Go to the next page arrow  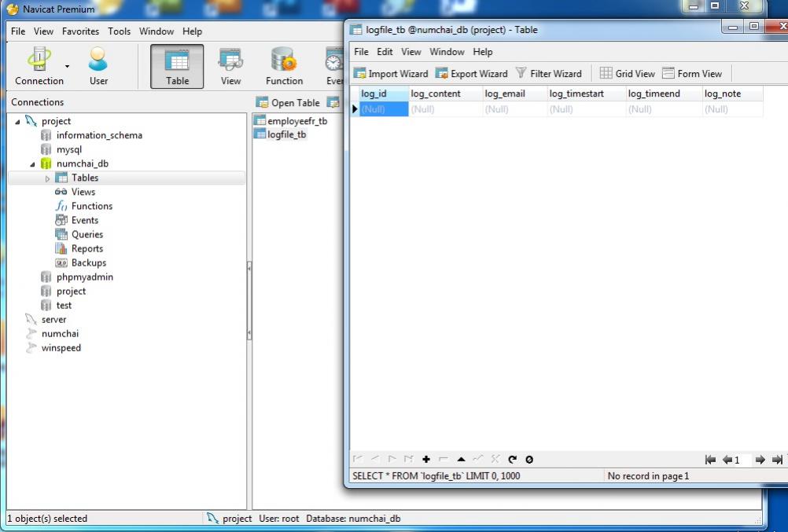point(760,460)
